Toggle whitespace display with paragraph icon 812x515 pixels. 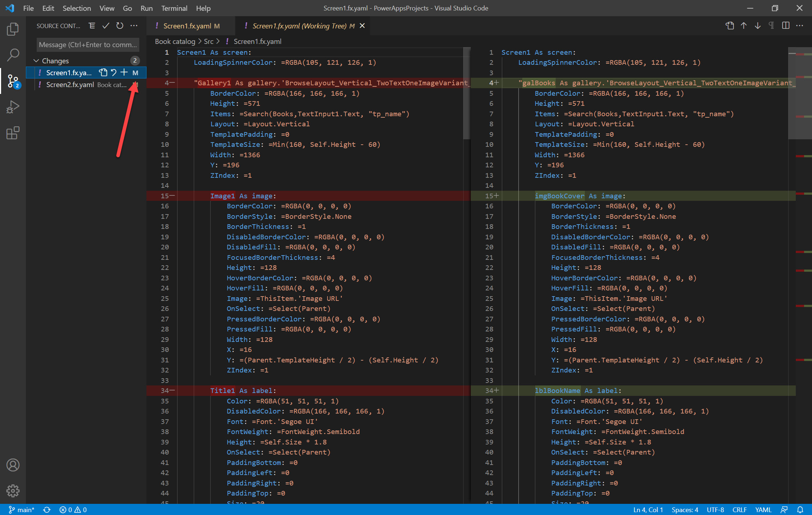(x=771, y=26)
